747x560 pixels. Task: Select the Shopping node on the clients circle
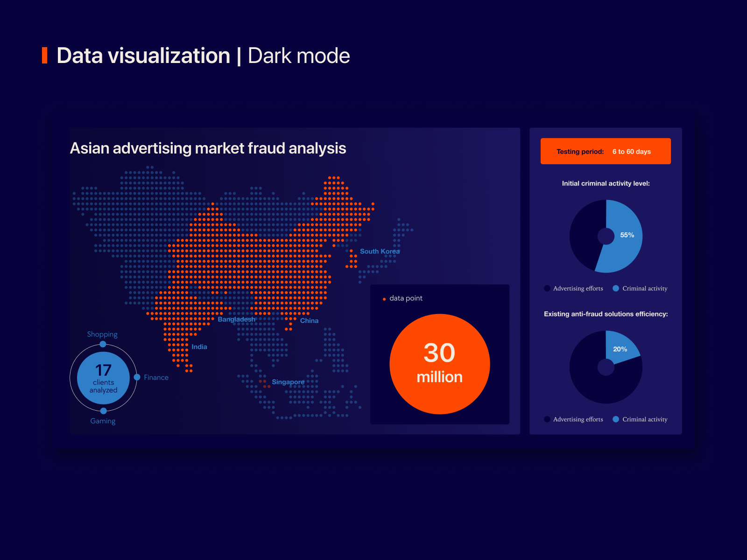point(103,343)
